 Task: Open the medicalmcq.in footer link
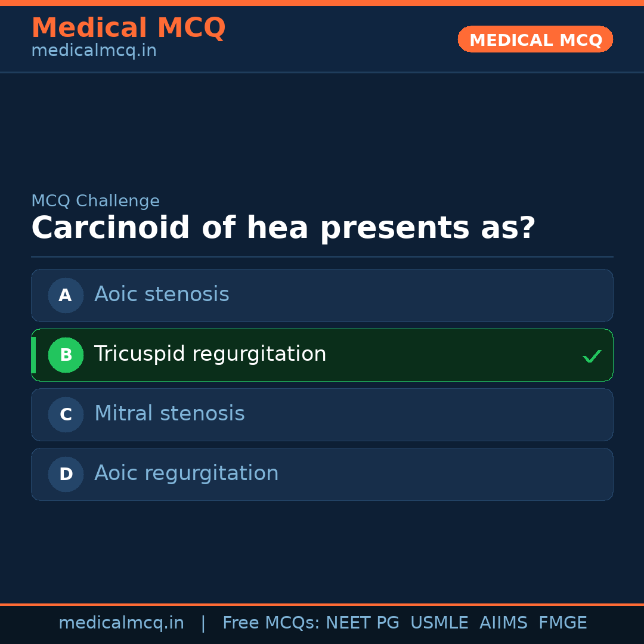(x=122, y=622)
